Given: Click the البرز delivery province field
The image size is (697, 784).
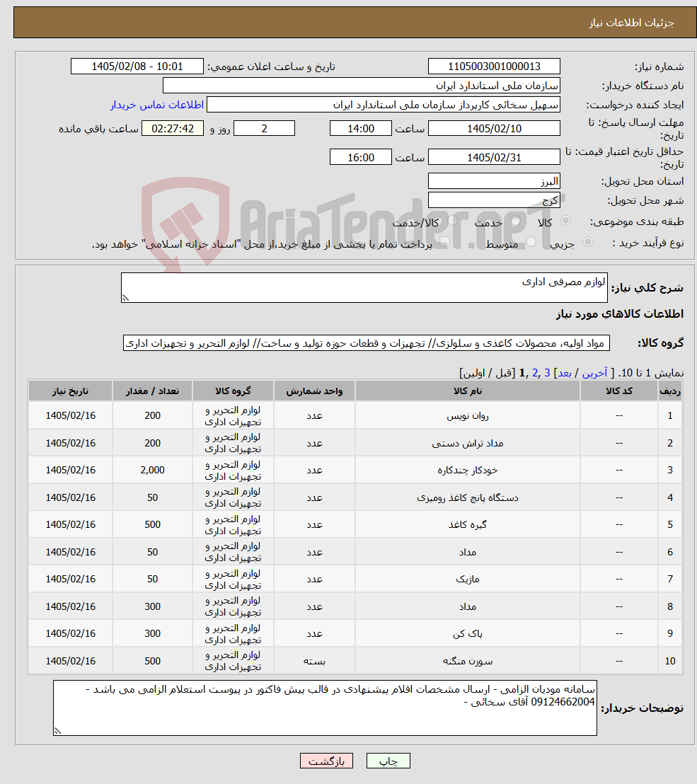Looking at the screenshot, I should (x=494, y=181).
